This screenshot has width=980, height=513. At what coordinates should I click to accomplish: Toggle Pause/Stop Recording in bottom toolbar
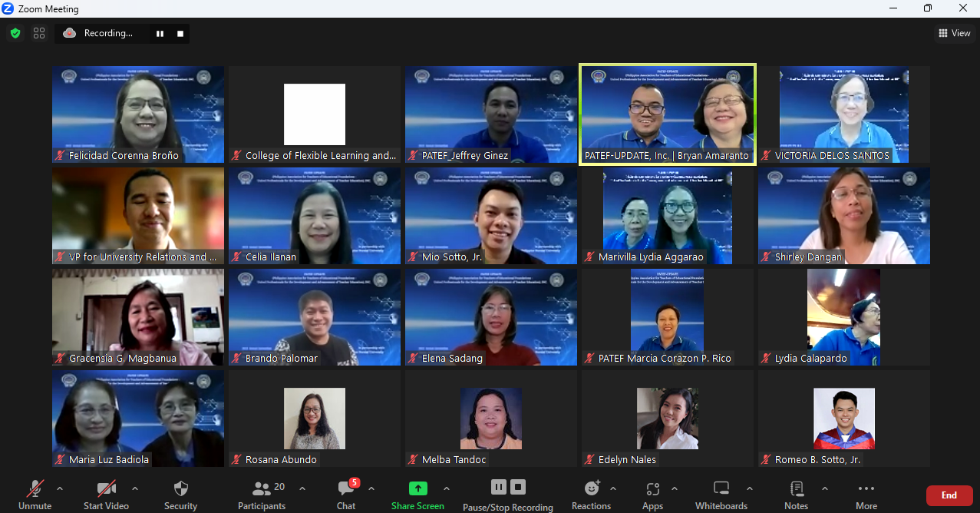click(507, 495)
